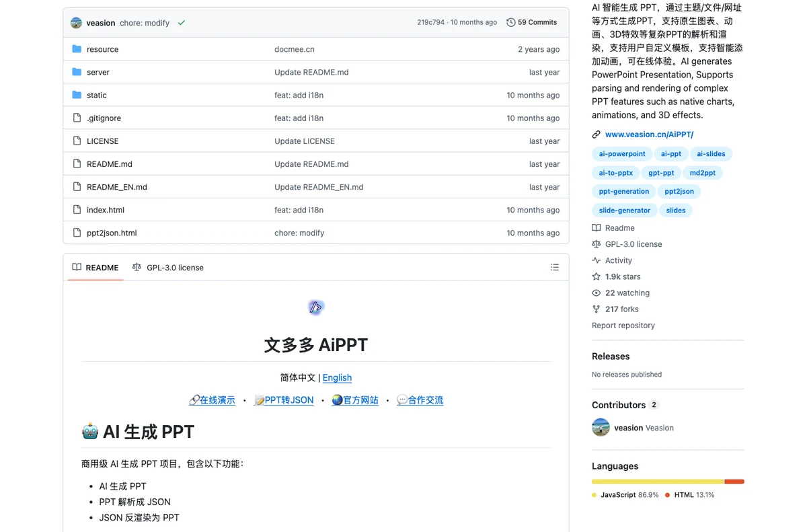Select the ppt2json topic tag
This screenshot has height=532, width=807.
[679, 192]
